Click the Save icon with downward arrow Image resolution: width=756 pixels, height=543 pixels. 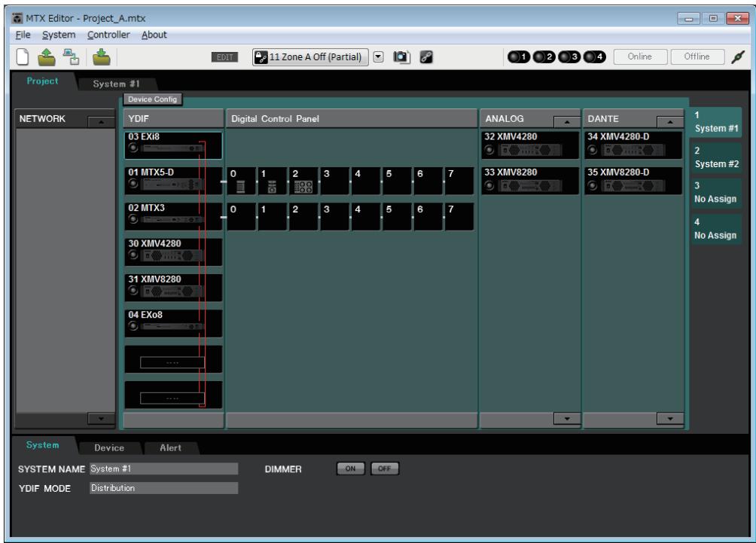click(x=101, y=57)
